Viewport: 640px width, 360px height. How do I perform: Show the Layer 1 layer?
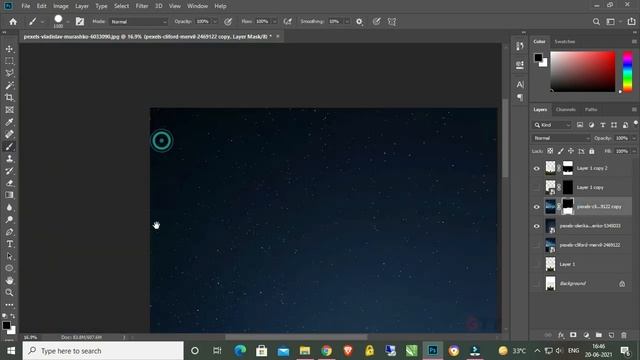[x=537, y=264]
